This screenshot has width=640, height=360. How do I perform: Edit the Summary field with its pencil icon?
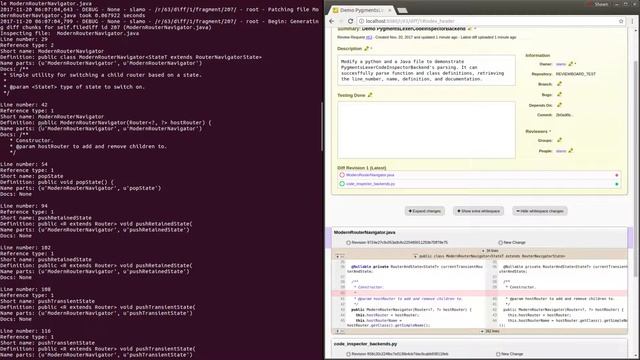pos(470,29)
